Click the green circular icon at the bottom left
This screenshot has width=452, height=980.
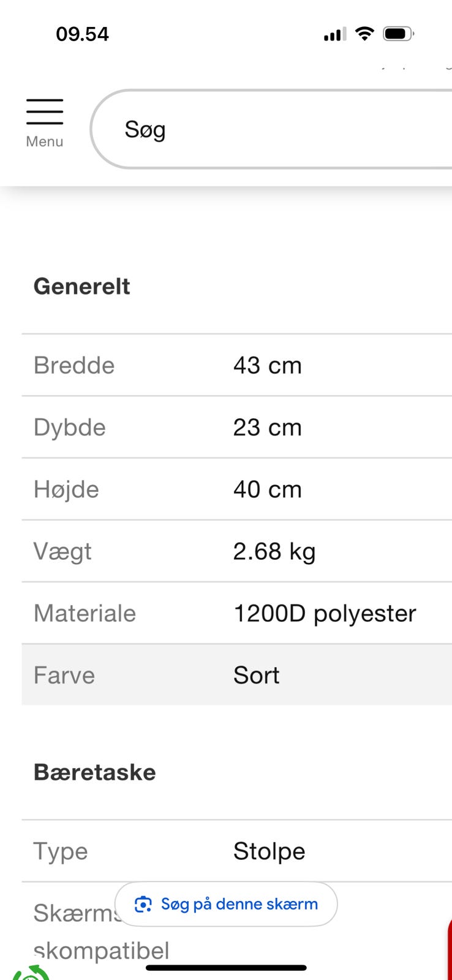pyautogui.click(x=31, y=973)
